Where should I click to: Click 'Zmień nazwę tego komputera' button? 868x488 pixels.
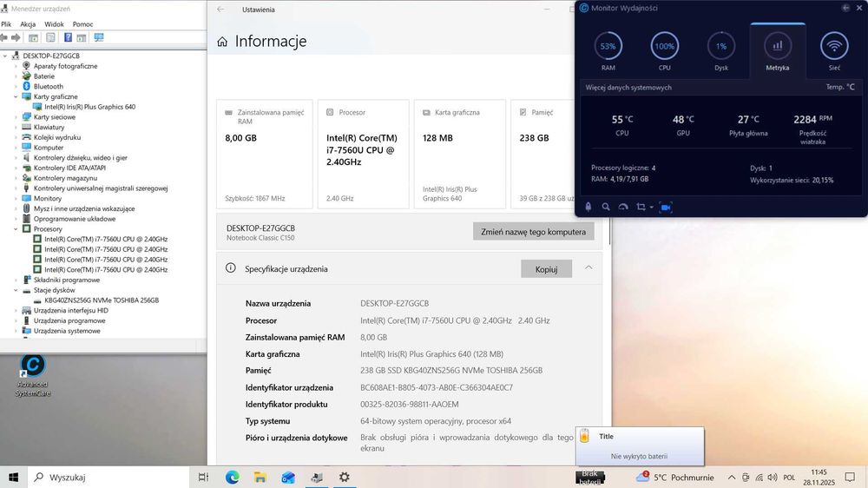[x=533, y=232]
